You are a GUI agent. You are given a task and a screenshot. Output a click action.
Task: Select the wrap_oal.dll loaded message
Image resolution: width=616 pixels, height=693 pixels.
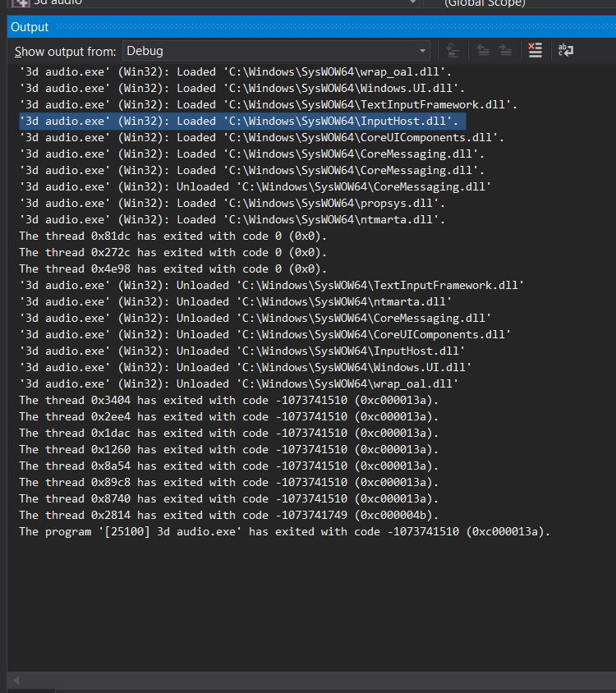tap(230, 71)
